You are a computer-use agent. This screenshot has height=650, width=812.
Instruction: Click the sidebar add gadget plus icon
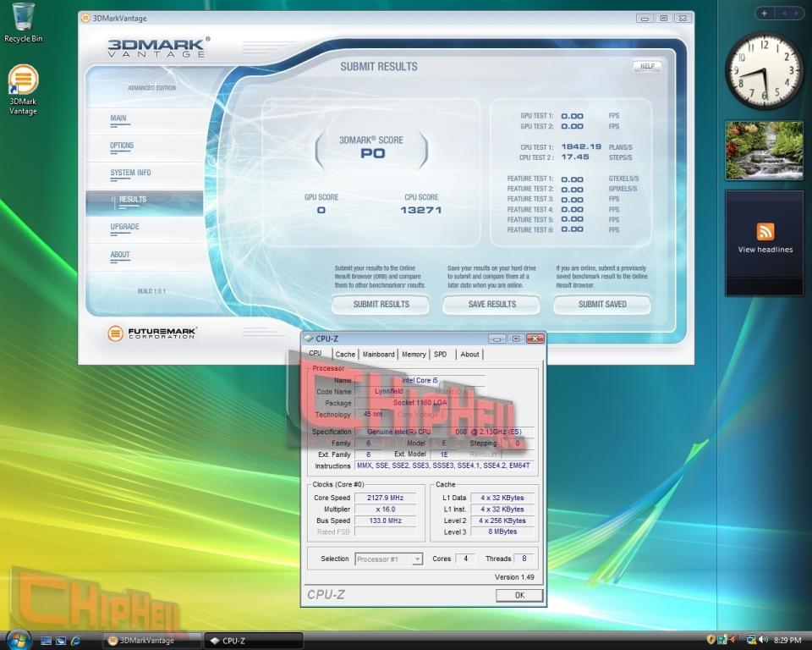764,14
